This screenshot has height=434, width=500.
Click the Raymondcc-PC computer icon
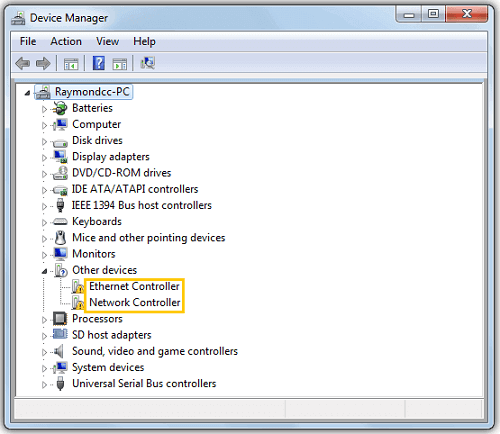coord(43,92)
